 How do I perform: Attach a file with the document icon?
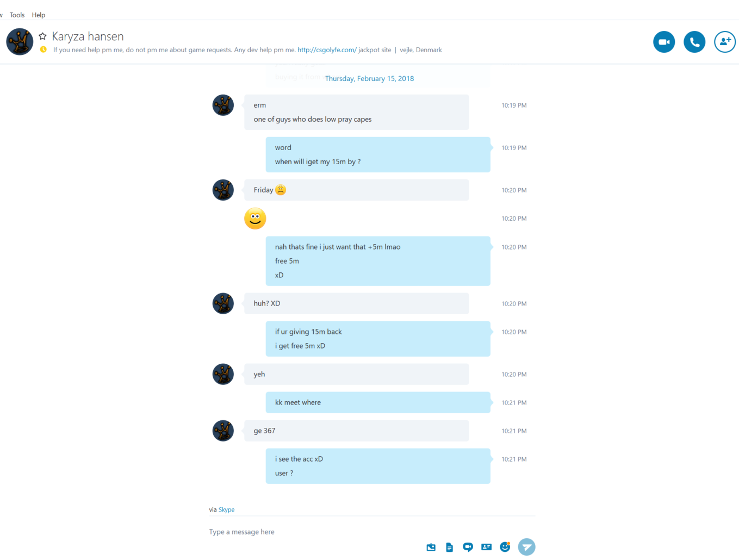(x=449, y=547)
